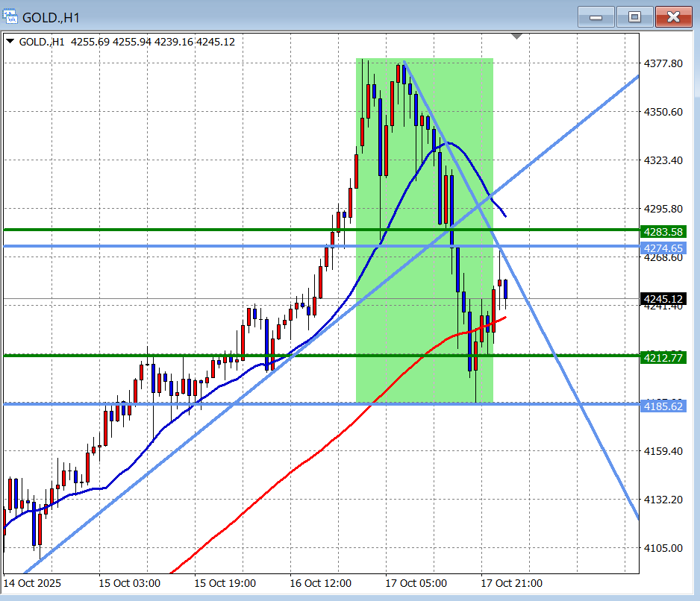Screen dimensions: 700x601
Task: Click the 17 Oct 21:00 time axis label
Action: point(512,583)
